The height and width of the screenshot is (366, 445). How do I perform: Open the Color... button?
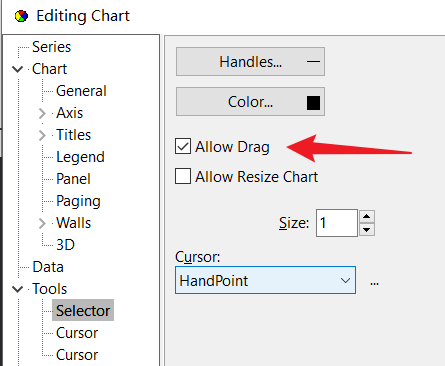tap(250, 102)
